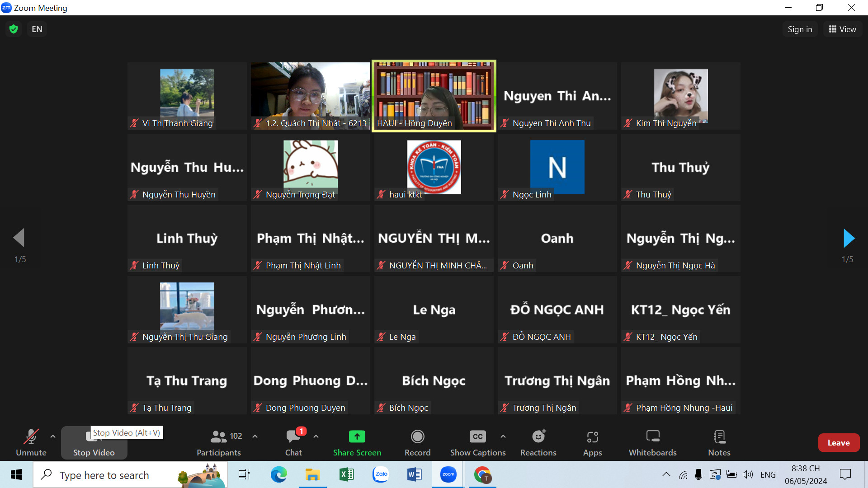Click Participants count button
The width and height of the screenshot is (868, 488).
219,442
